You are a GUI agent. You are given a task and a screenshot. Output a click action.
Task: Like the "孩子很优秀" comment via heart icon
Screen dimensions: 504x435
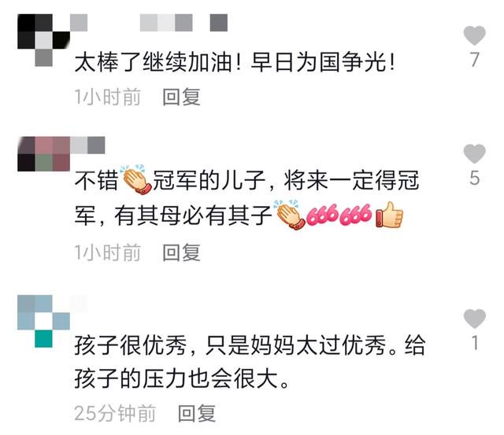point(474,319)
